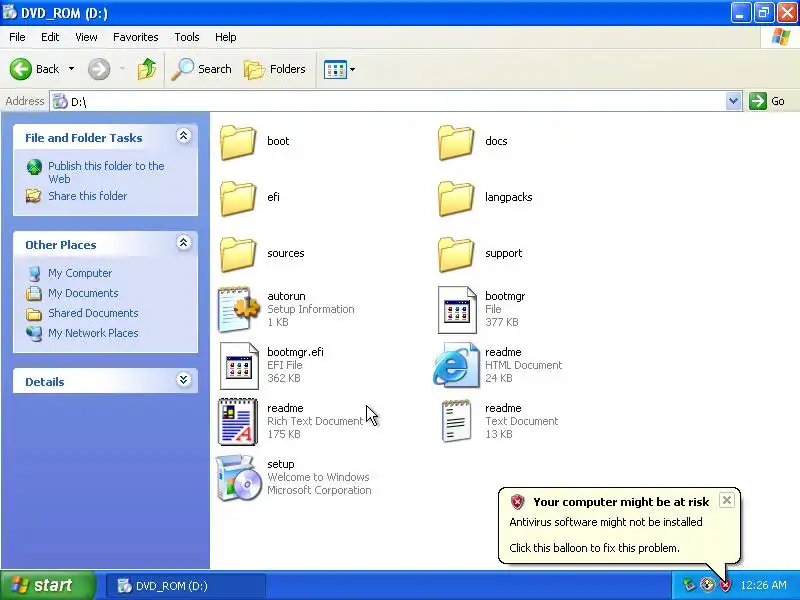Click the taskbar clock 12:26 AM
800x600 pixels.
[x=763, y=585]
